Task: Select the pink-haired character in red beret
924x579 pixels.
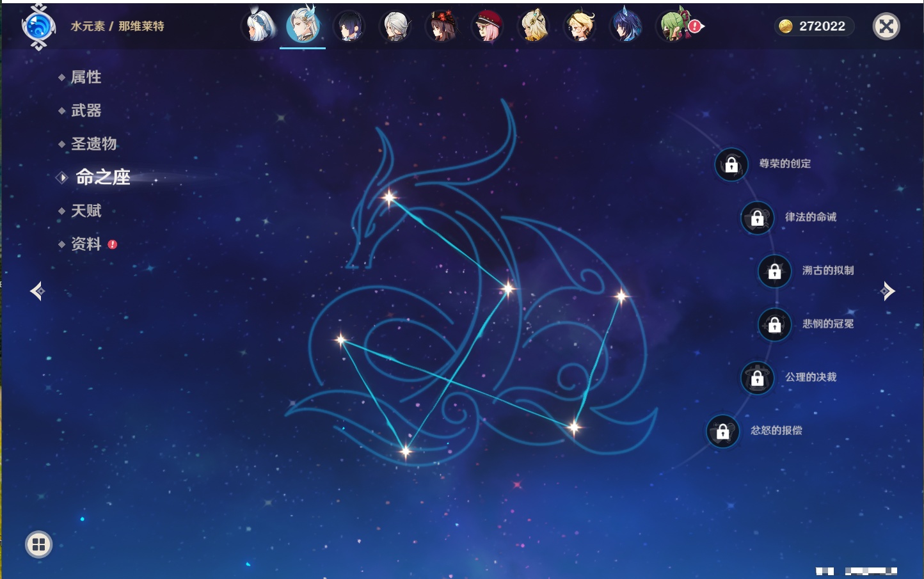Action: coord(488,26)
